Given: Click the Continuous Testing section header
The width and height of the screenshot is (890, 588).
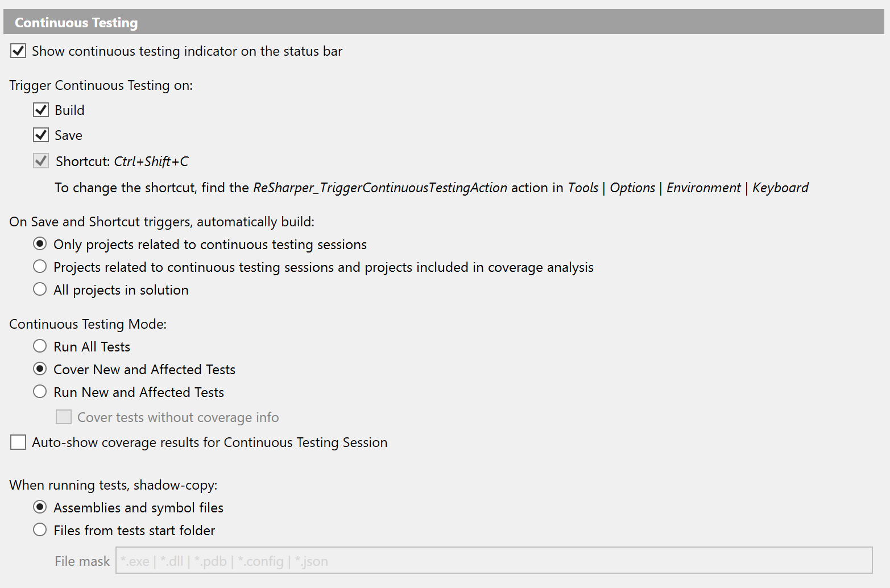Looking at the screenshot, I should [76, 22].
